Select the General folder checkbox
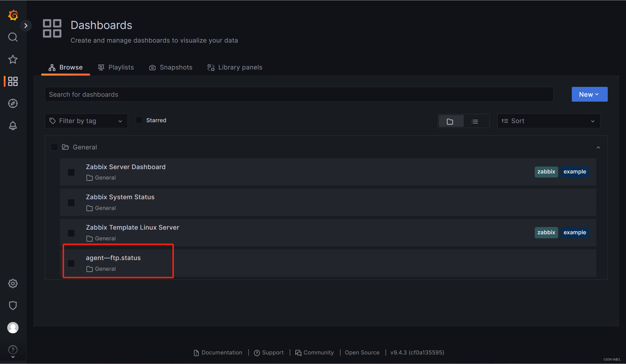 (x=54, y=147)
